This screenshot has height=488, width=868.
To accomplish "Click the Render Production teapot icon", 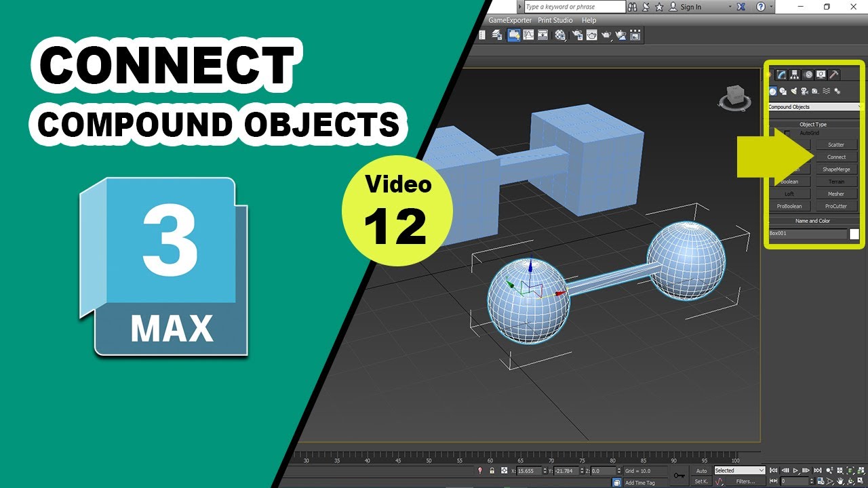I will [x=606, y=35].
